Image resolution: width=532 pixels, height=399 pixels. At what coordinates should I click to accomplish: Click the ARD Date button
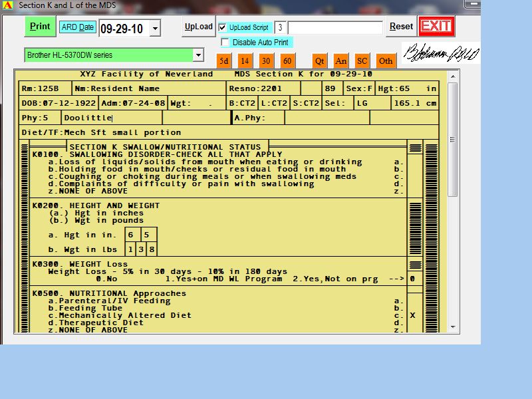(78, 27)
